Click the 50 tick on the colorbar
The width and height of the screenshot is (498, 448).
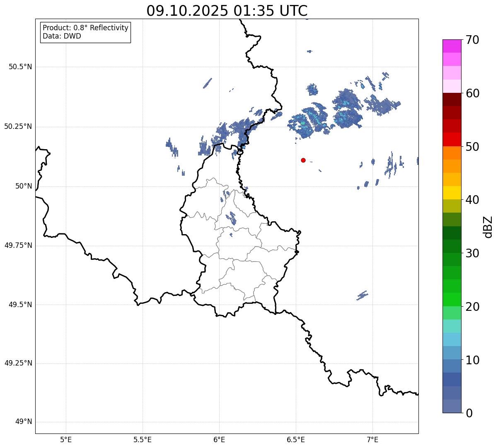point(472,147)
